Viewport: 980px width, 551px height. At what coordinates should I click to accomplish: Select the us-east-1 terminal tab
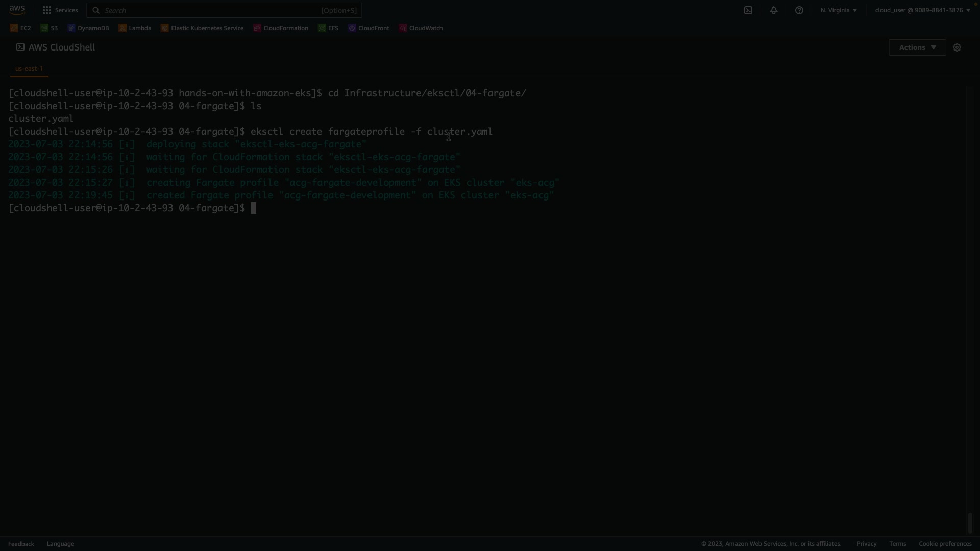(29, 68)
